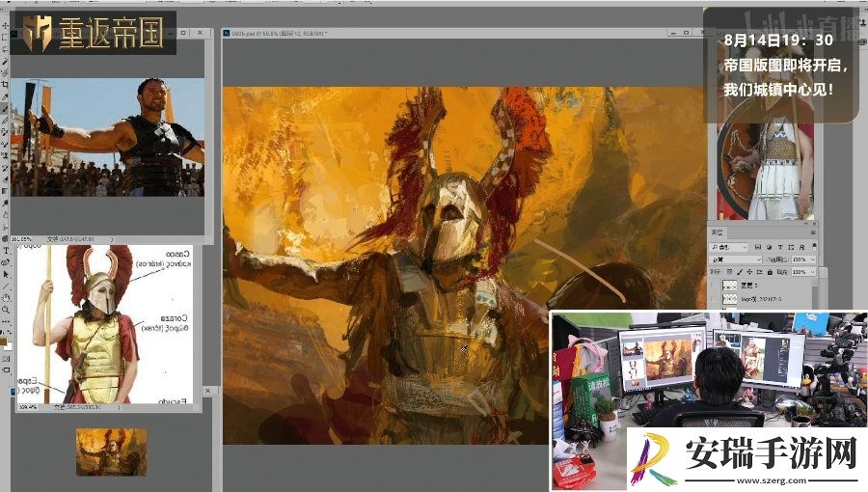This screenshot has height=492, width=868.
Task: Maximize the gladiator reference window
Action: [x=184, y=33]
